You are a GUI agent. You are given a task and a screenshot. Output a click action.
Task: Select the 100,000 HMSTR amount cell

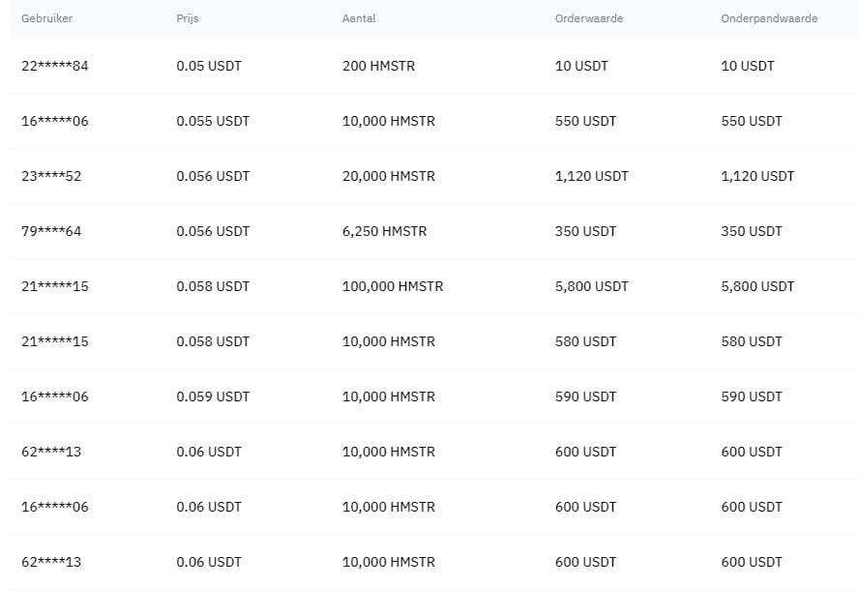393,286
